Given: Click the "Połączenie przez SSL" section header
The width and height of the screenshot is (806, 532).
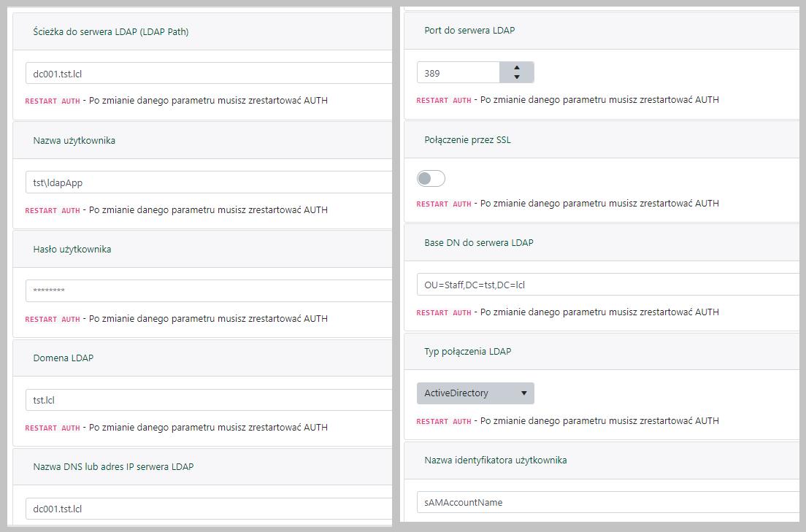Looking at the screenshot, I should (x=467, y=139).
